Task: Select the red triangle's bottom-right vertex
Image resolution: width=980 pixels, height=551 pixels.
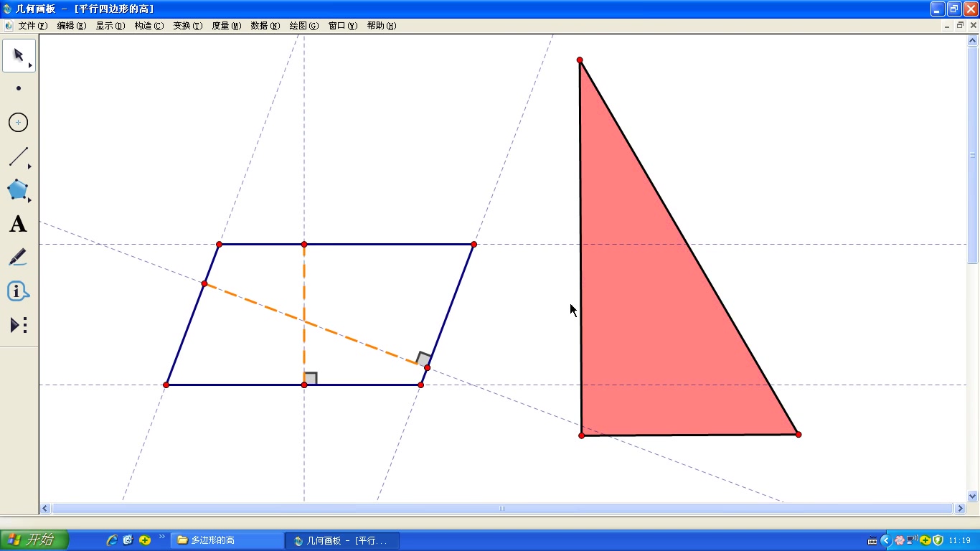Action: pyautogui.click(x=798, y=435)
